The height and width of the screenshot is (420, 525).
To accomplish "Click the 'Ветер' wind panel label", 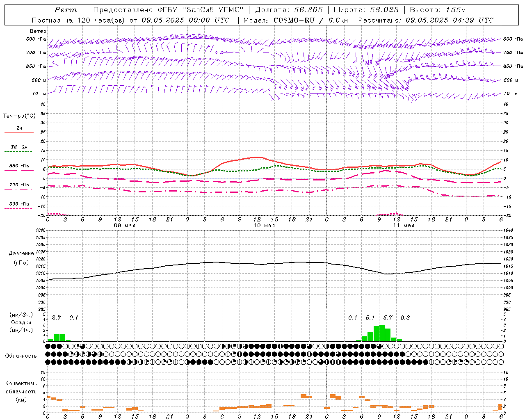I will tap(38, 31).
